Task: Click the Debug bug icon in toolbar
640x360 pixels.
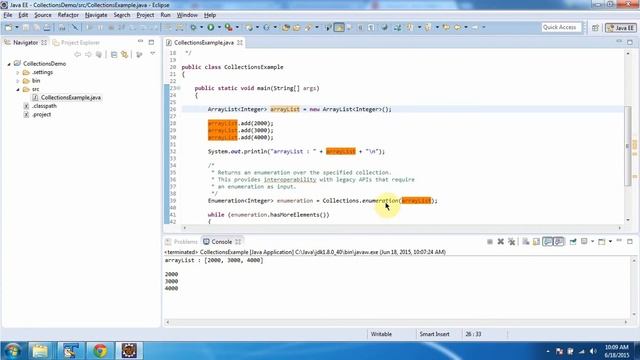Action: 193,27
